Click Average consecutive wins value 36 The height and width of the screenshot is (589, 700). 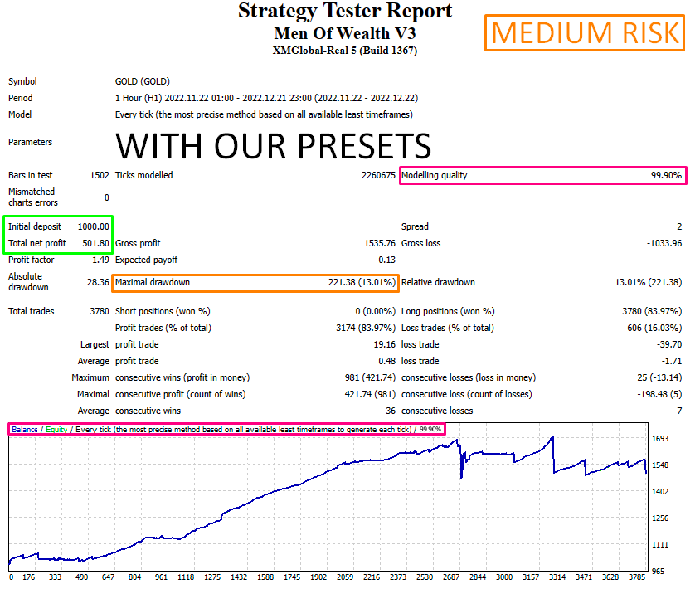coord(391,411)
